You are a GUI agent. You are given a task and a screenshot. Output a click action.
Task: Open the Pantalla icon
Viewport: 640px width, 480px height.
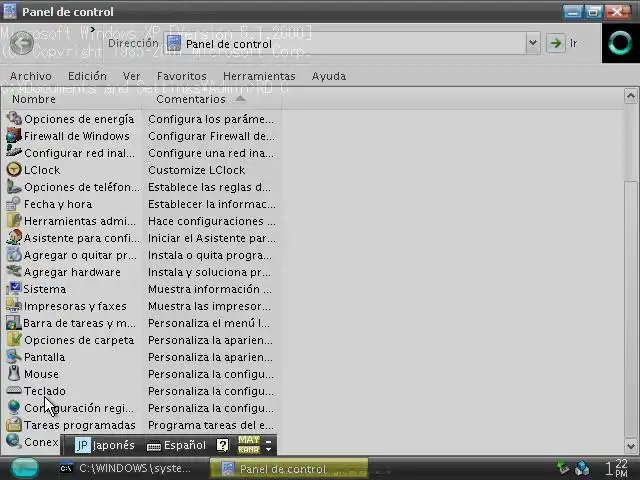coord(14,357)
